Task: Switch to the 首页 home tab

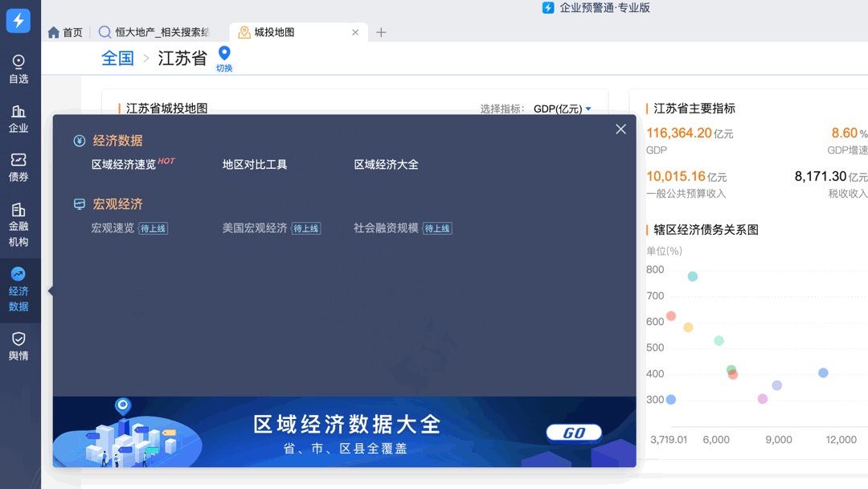Action: click(x=65, y=32)
